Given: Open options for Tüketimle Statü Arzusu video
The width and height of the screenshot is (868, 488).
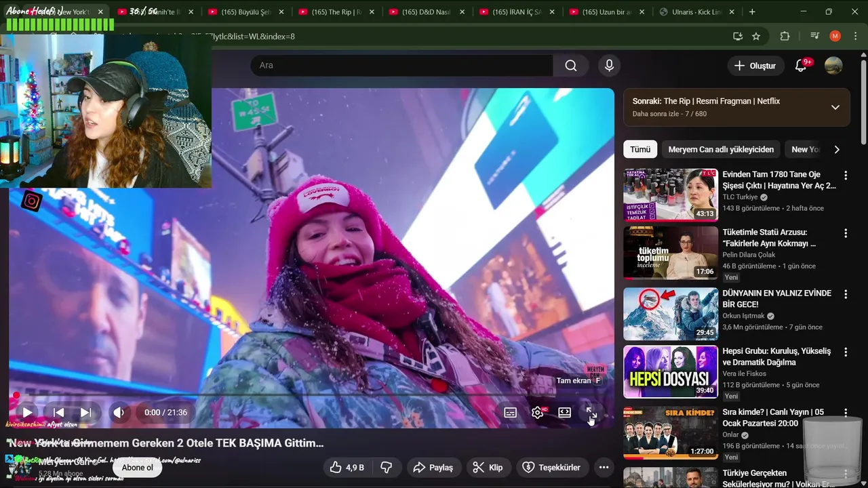Looking at the screenshot, I should coord(846,233).
